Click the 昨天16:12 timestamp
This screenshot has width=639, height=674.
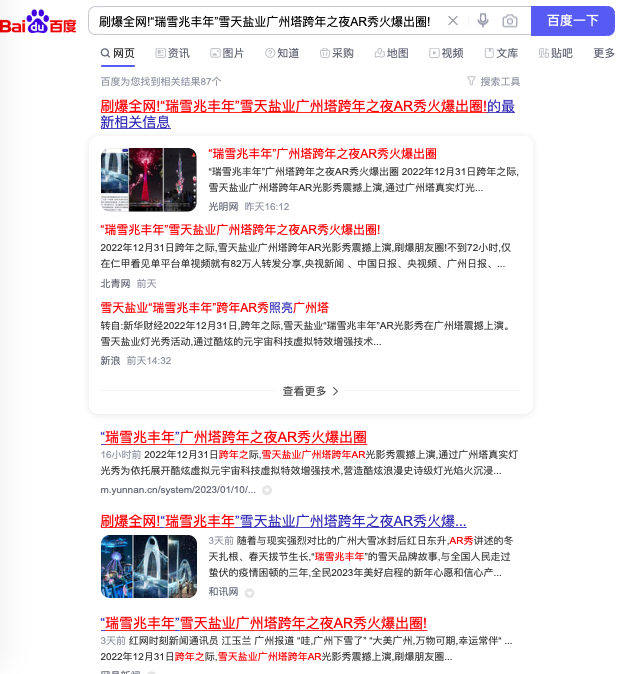(x=267, y=207)
